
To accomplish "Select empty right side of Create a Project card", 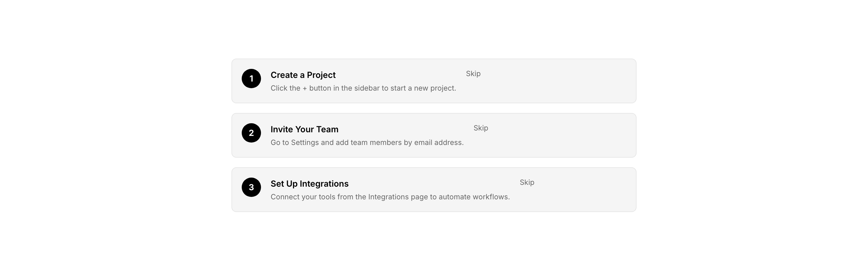I will (573, 81).
